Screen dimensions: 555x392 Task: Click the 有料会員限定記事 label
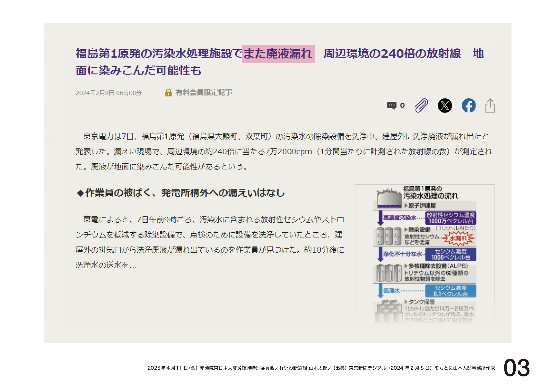click(x=204, y=92)
